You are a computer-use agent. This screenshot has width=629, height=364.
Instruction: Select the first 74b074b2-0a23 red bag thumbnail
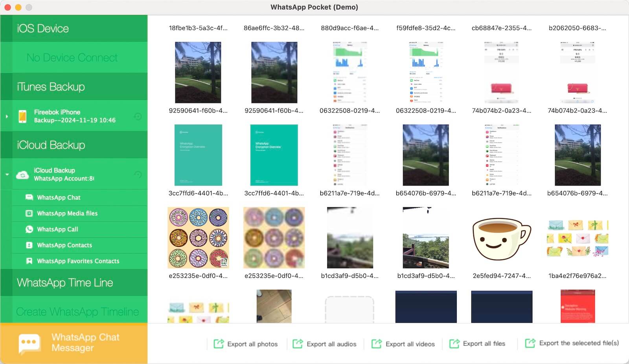pyautogui.click(x=502, y=72)
